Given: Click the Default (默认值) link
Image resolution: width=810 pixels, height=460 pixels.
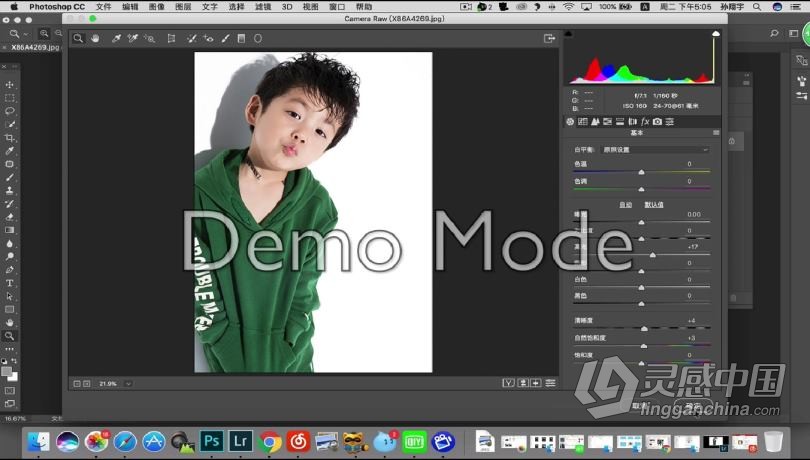Looking at the screenshot, I should tap(654, 205).
